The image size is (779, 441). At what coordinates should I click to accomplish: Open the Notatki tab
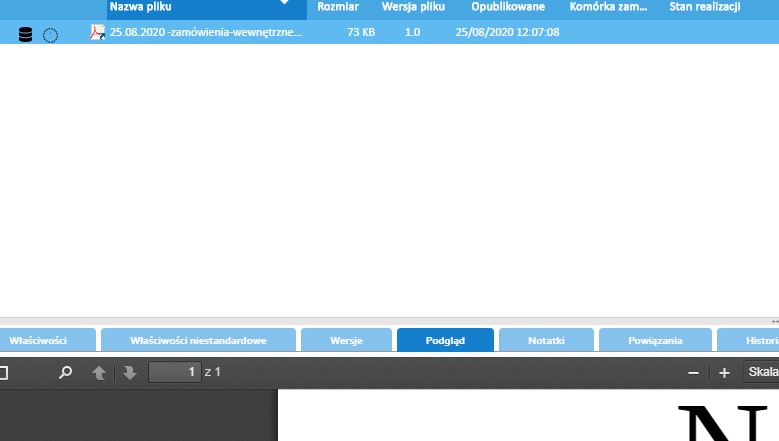[x=546, y=340]
